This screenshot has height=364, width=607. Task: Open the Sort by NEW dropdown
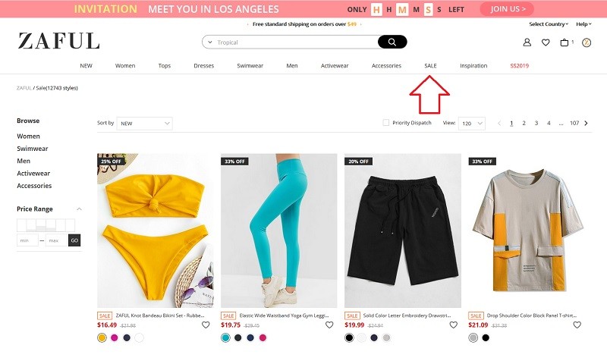coord(144,124)
